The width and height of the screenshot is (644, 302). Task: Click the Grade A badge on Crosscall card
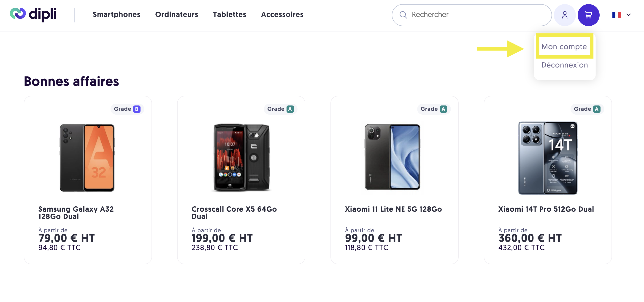pos(281,109)
